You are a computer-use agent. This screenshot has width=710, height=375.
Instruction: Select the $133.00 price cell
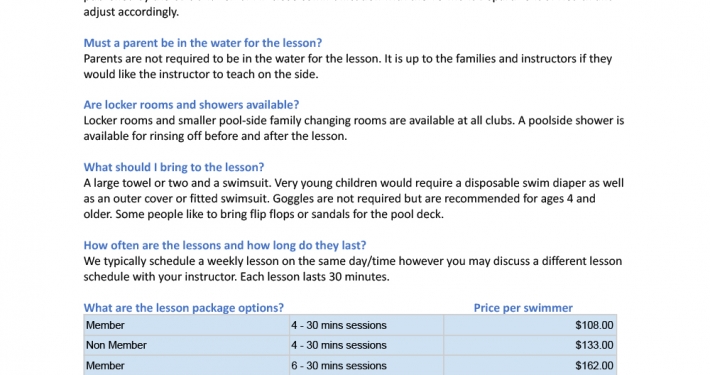pos(530,345)
